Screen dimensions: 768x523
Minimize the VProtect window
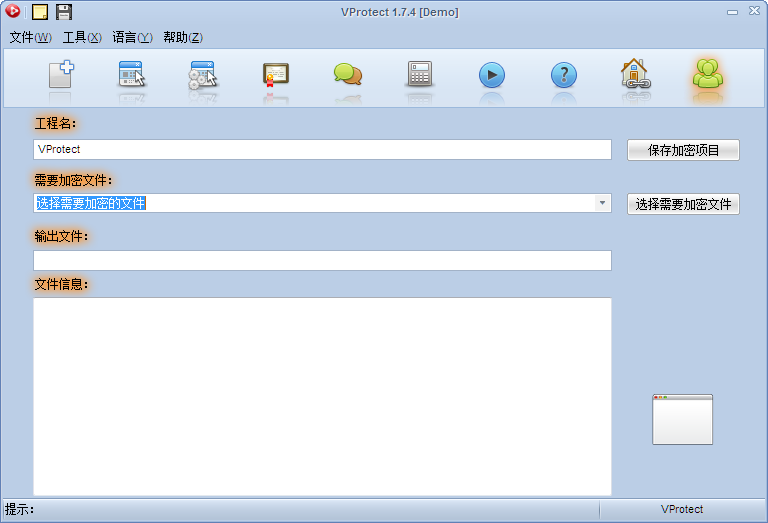732,12
